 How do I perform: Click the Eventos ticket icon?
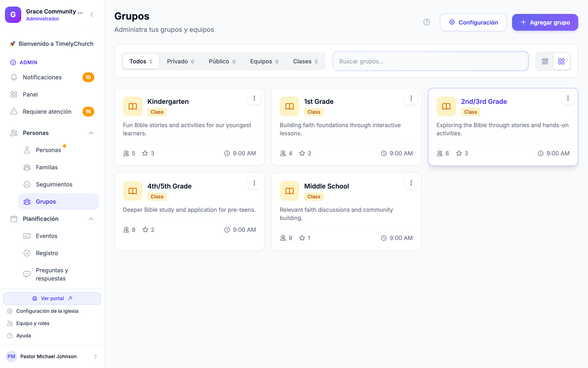tap(27, 236)
